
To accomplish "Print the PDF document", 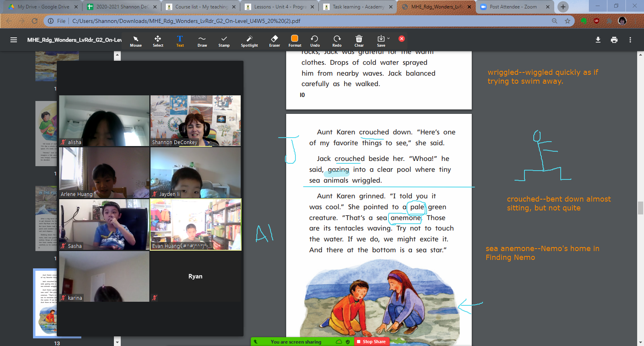I will click(614, 40).
